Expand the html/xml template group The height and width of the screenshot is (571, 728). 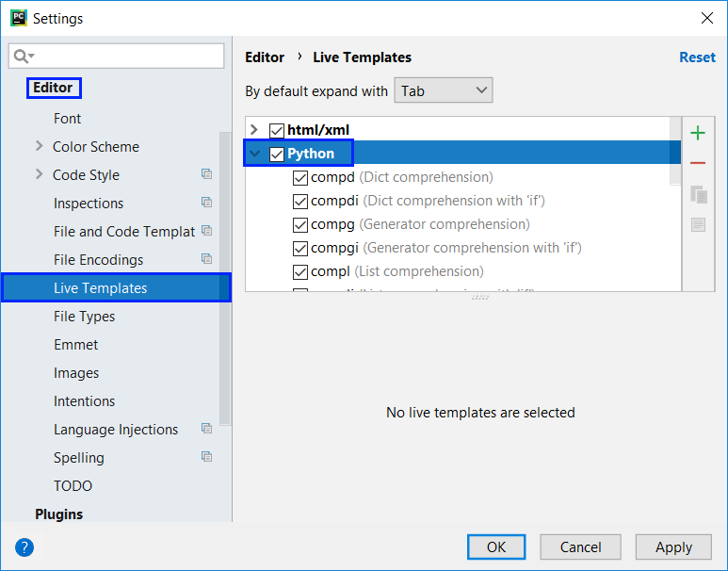click(254, 130)
